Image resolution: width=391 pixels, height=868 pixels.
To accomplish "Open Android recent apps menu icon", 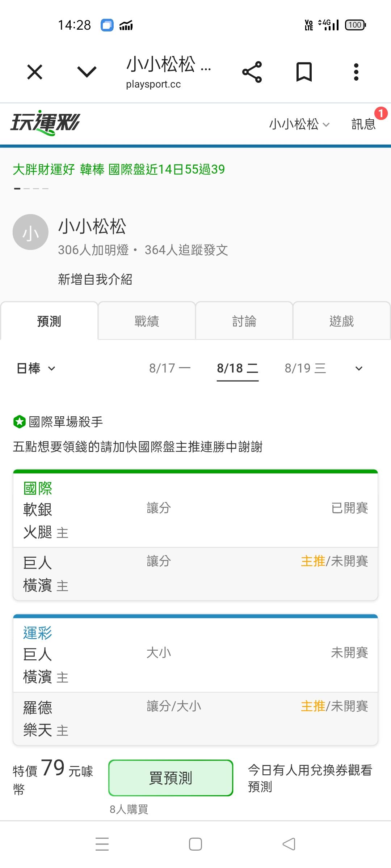I will click(102, 844).
